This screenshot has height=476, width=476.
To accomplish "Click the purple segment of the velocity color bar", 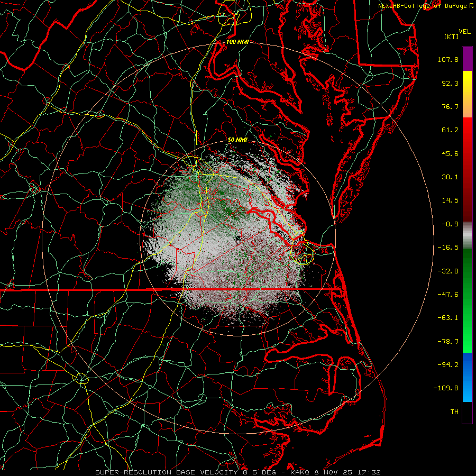I will (467, 59).
